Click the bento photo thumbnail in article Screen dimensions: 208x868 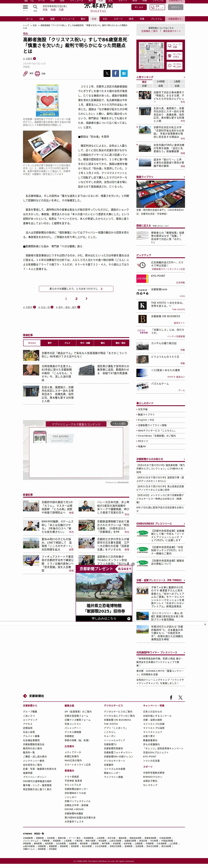pos(47,147)
